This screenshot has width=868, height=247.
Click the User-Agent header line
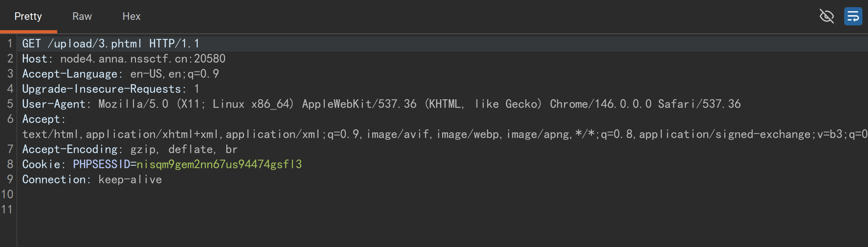click(x=381, y=104)
